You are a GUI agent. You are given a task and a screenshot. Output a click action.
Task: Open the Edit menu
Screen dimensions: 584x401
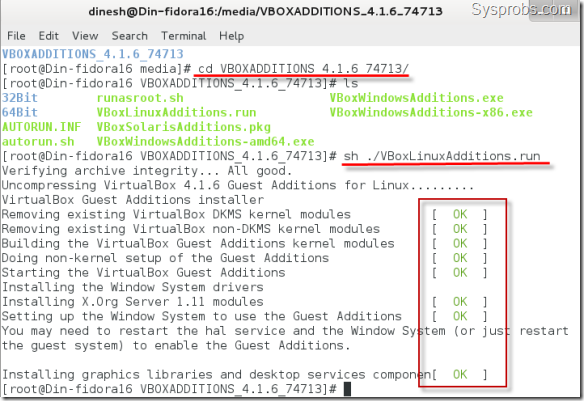pos(49,36)
